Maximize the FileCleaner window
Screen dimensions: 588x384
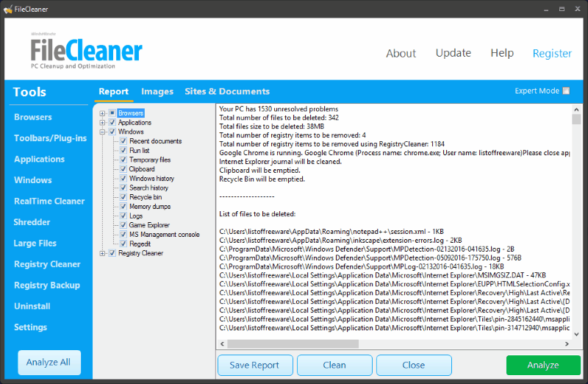click(562, 9)
